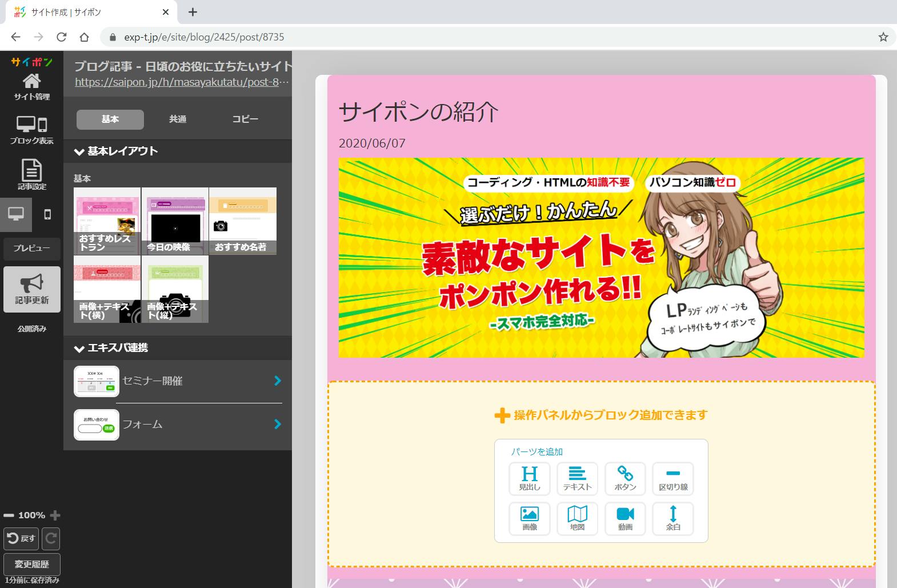Open the saipon.jp post URL link
This screenshot has height=588, width=897.
(x=182, y=82)
